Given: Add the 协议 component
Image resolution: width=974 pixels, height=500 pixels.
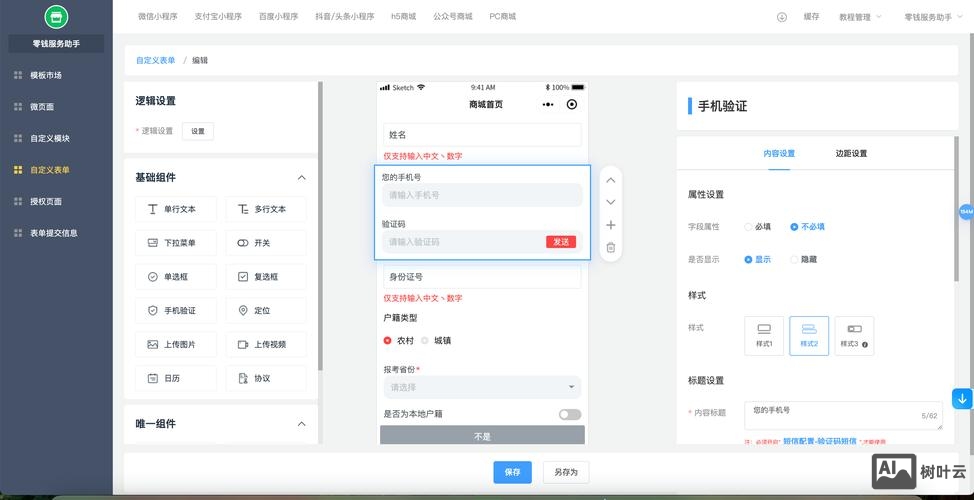Looking at the screenshot, I should (266, 378).
